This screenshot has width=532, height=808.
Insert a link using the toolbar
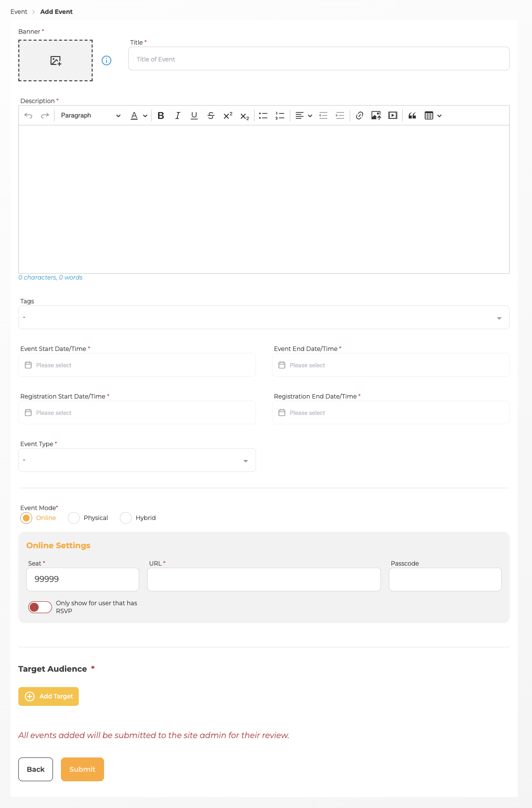[360, 115]
